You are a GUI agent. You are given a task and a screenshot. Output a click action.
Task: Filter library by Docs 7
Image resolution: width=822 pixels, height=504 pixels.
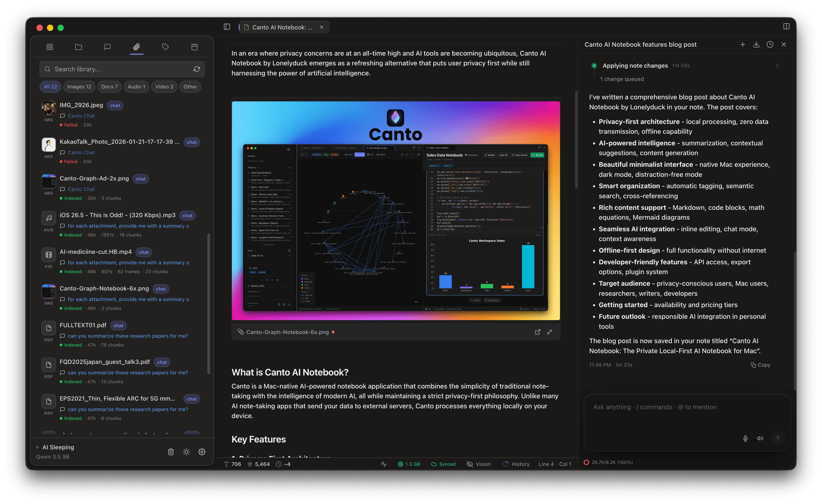(109, 87)
